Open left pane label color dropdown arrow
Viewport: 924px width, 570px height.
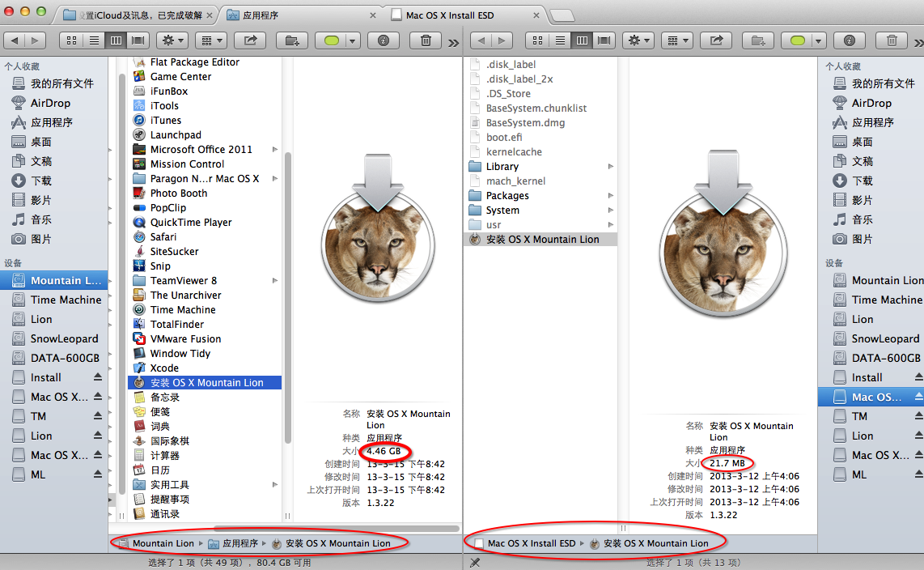point(353,40)
